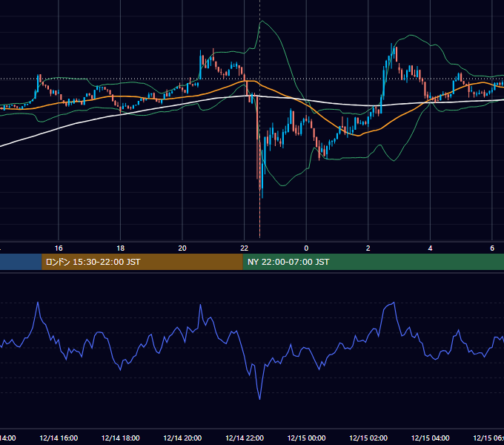Click the 12/15 00:00 date label
The image size is (504, 445).
click(306, 438)
